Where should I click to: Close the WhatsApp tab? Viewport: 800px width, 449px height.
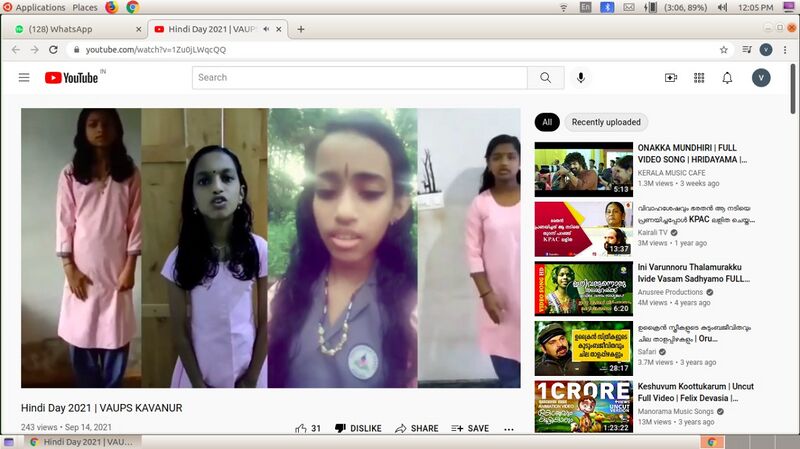[x=138, y=29]
